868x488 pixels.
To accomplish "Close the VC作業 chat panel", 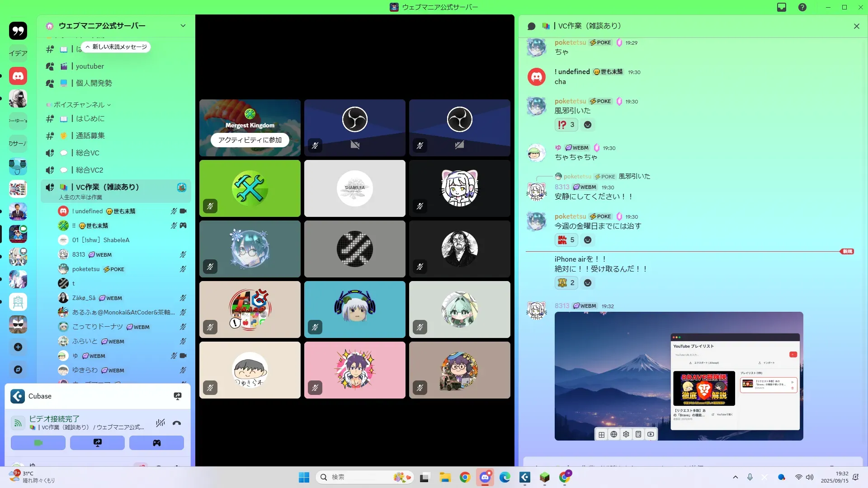I will point(856,26).
